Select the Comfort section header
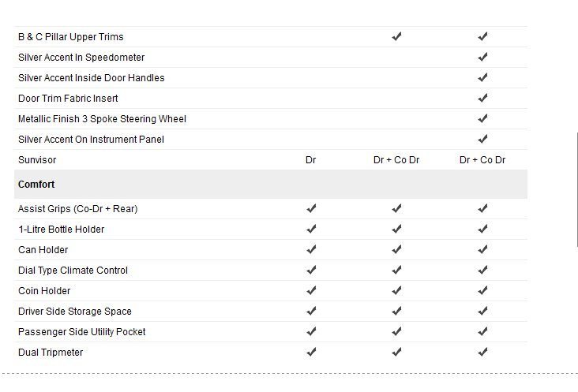This screenshot has width=578, height=392. pos(36,184)
